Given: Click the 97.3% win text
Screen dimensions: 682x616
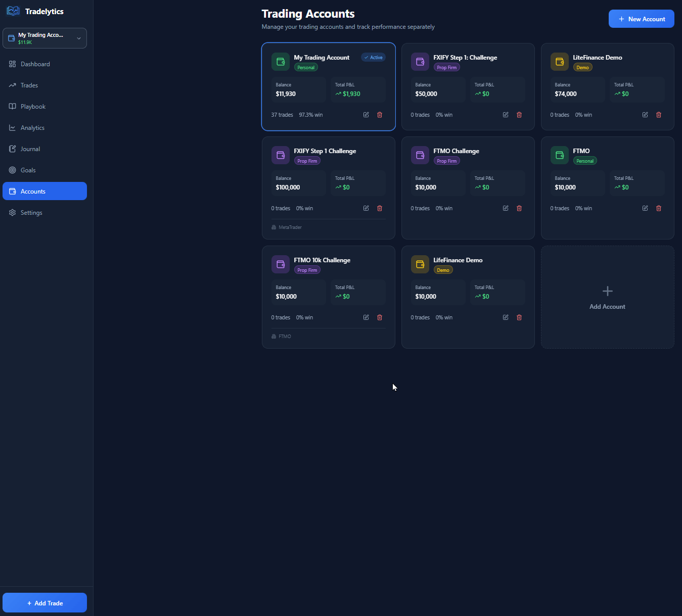Looking at the screenshot, I should (311, 115).
